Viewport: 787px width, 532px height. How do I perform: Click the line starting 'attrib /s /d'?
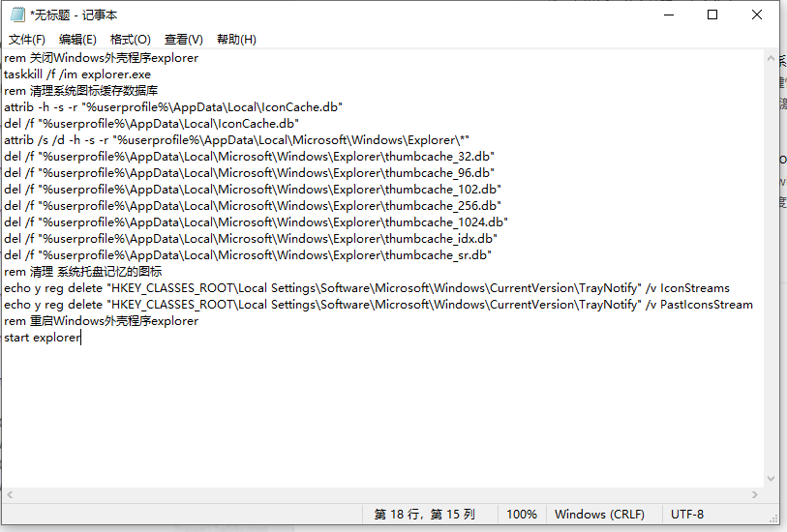236,140
